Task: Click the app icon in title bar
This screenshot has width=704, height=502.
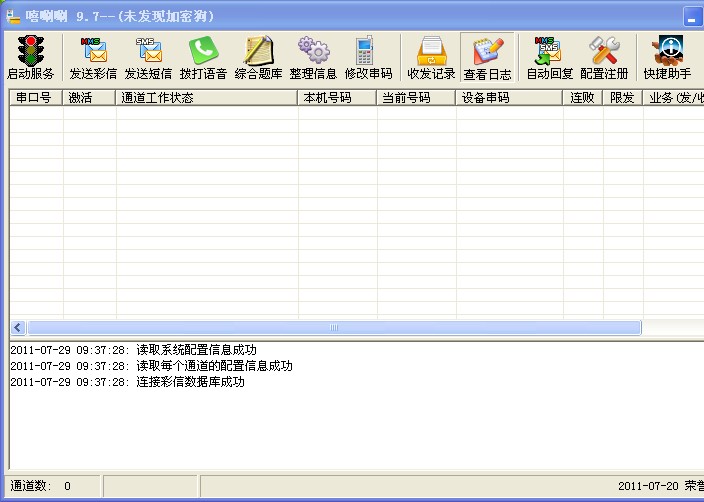Action: point(13,17)
